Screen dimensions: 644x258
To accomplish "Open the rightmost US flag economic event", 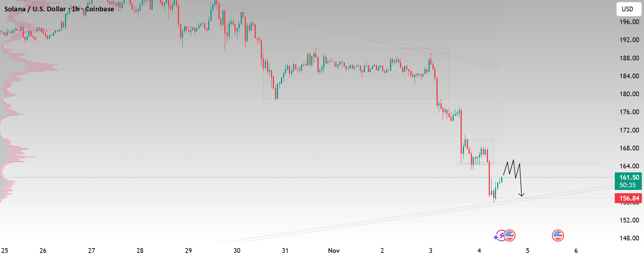I will [x=558, y=236].
